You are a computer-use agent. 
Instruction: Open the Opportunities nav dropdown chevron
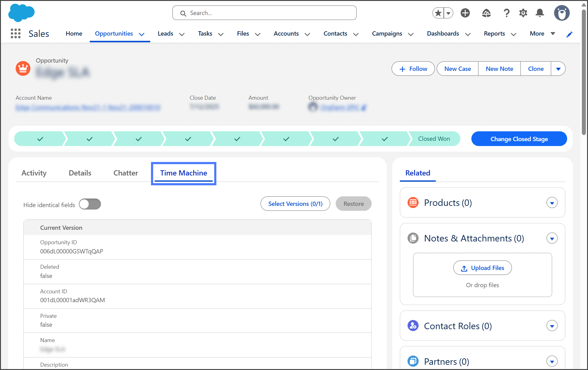[x=141, y=34]
